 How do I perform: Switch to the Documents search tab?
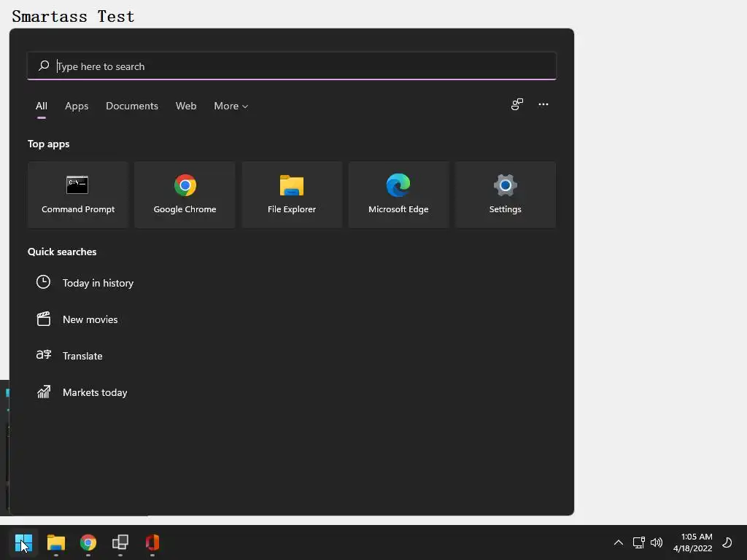pos(132,106)
